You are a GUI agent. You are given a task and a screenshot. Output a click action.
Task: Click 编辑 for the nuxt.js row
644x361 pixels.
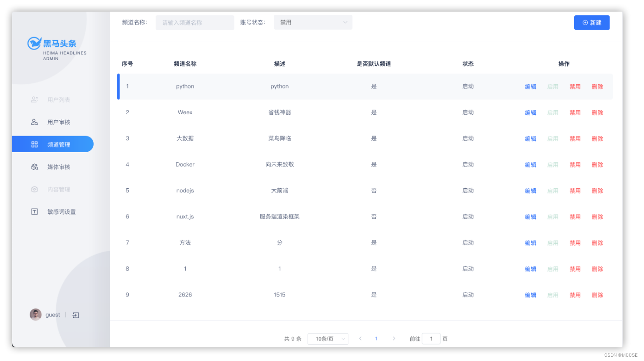[x=531, y=217]
